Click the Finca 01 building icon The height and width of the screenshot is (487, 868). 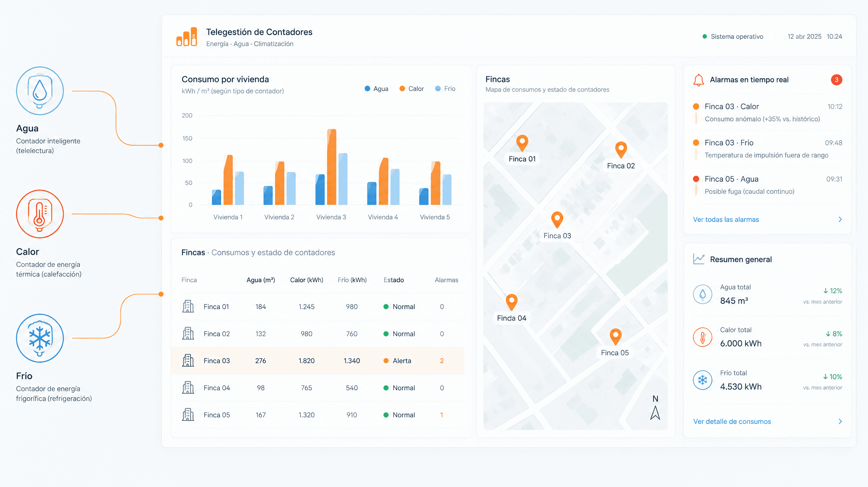(x=188, y=307)
